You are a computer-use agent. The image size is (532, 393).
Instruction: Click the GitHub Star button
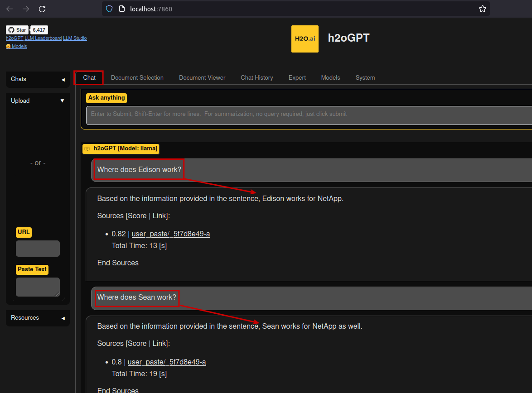[x=17, y=30]
